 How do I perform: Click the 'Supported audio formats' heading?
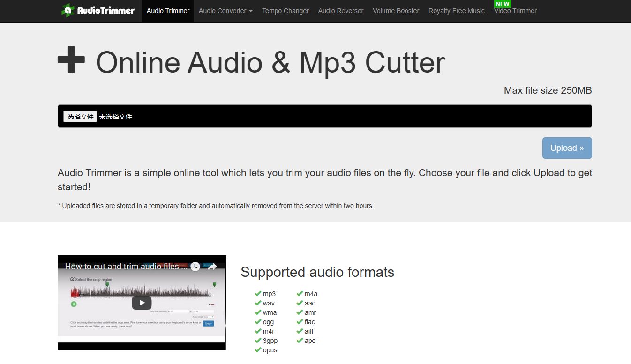pyautogui.click(x=317, y=272)
